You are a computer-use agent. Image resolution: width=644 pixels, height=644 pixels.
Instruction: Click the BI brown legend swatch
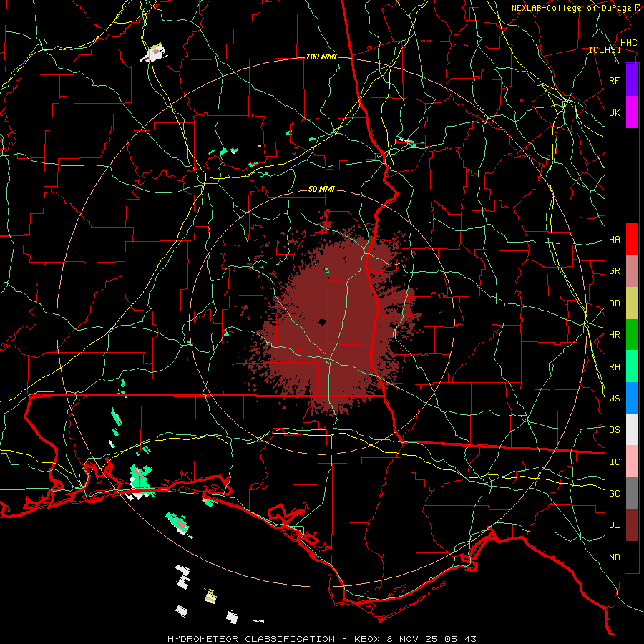point(632,525)
